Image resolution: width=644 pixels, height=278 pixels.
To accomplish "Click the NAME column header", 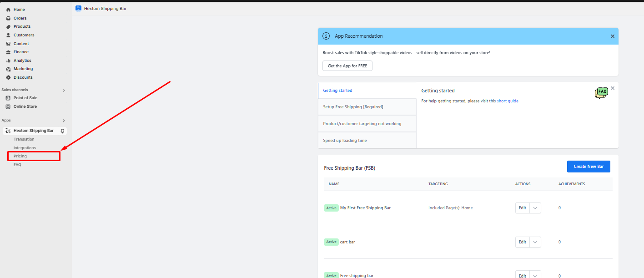I will (x=334, y=184).
